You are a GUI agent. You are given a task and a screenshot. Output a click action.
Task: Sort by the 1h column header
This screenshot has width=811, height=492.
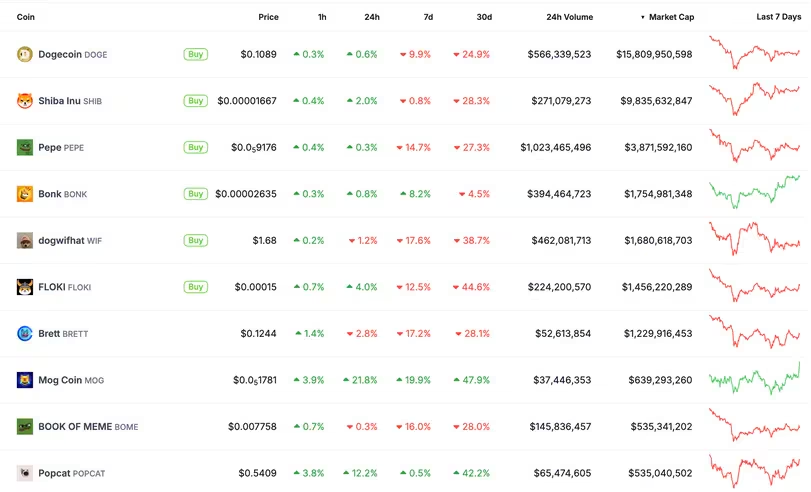pyautogui.click(x=322, y=17)
